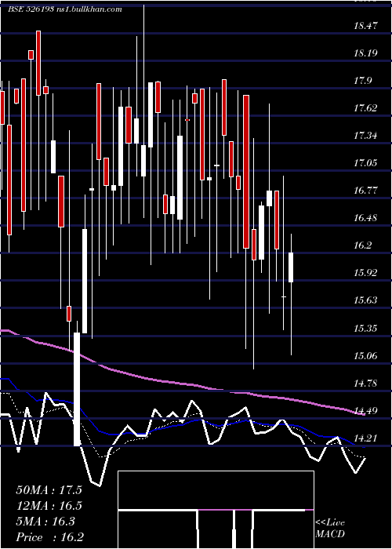Click the 16.48 price axis label
The width and height of the screenshot is (392, 549).
point(366,218)
